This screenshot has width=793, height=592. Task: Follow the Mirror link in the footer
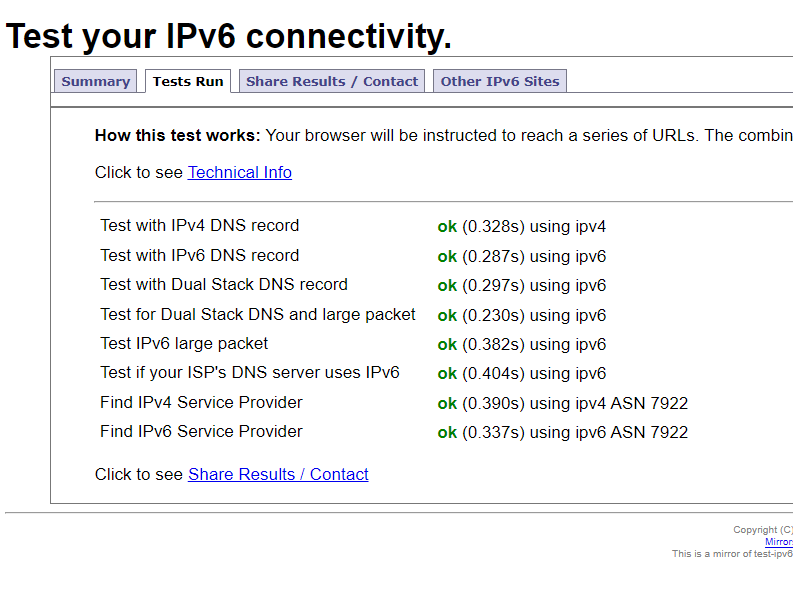tap(779, 542)
